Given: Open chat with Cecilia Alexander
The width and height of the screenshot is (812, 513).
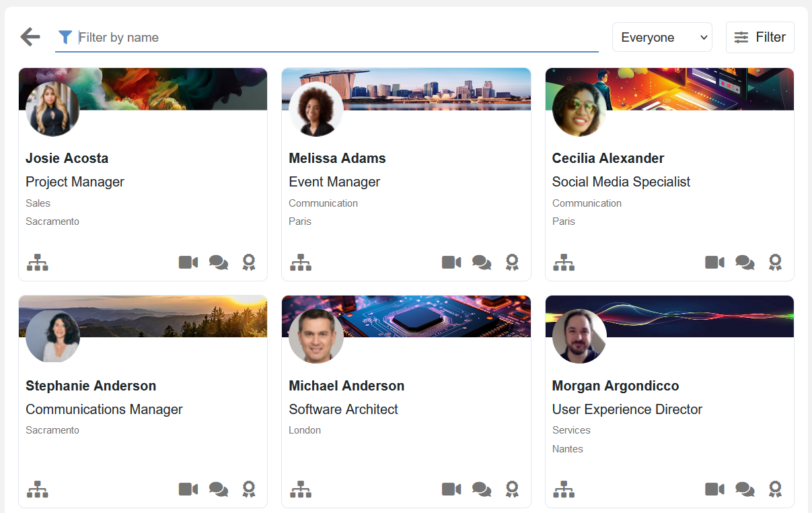Looking at the screenshot, I should coord(745,263).
